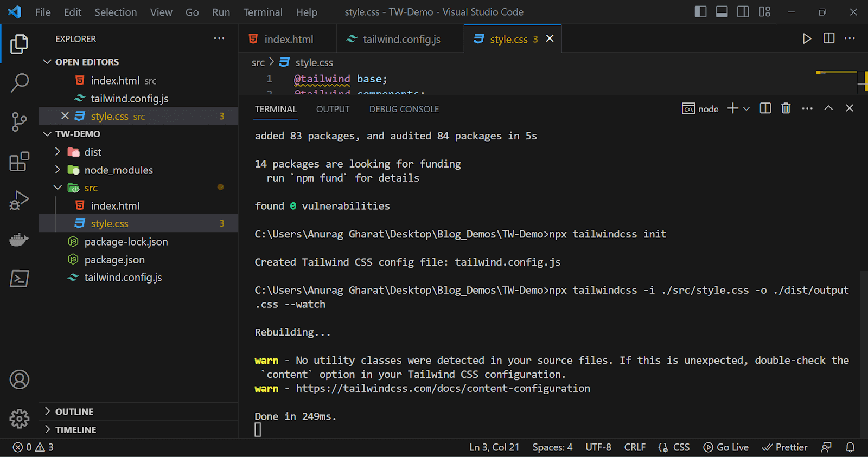Collapse the Open Editors section
868x457 pixels.
[138, 62]
